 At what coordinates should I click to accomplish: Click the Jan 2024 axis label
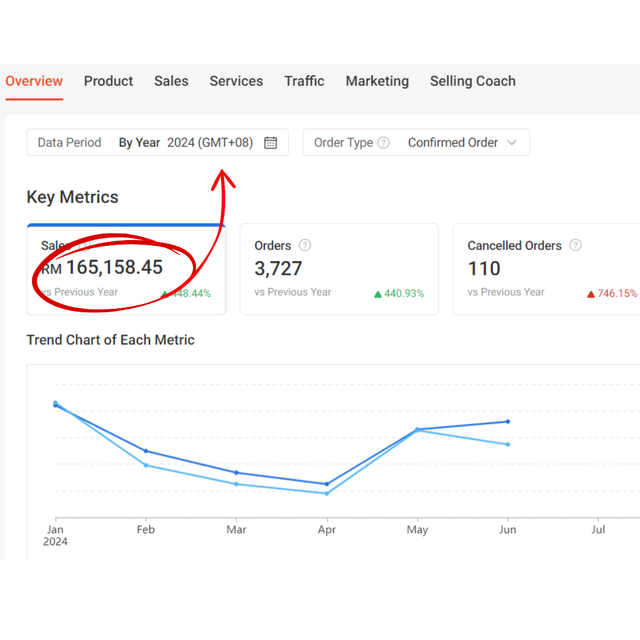coord(55,536)
